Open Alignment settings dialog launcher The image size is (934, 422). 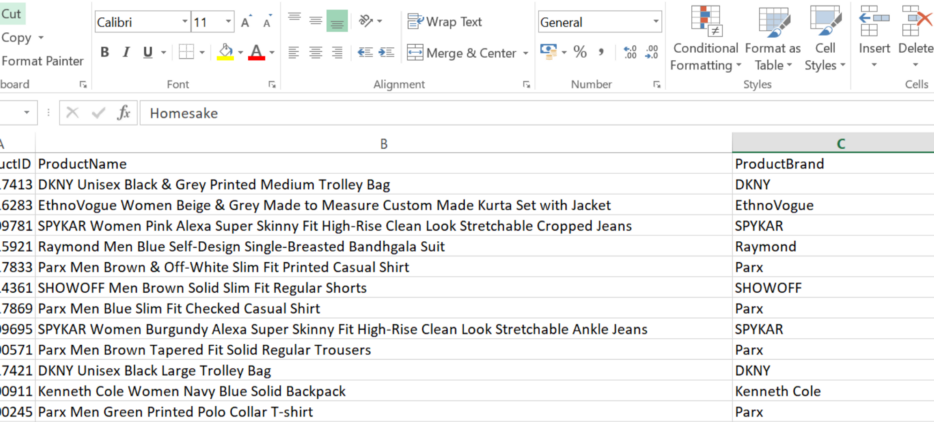pos(527,84)
